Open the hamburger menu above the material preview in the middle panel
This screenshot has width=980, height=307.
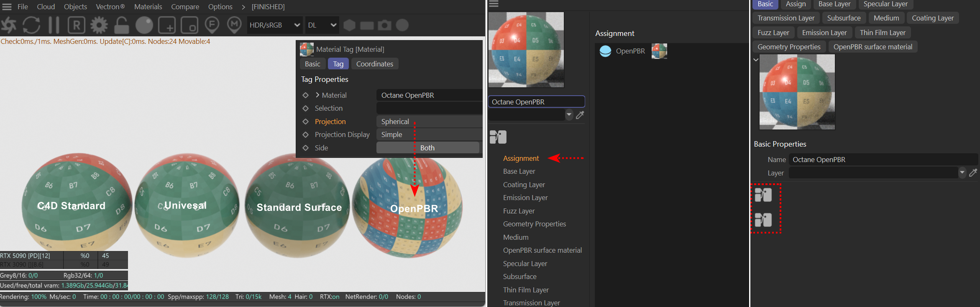click(x=494, y=4)
